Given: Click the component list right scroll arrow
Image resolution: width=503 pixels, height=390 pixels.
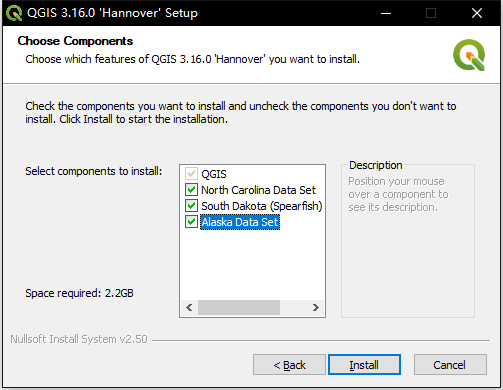Looking at the screenshot, I should (315, 307).
